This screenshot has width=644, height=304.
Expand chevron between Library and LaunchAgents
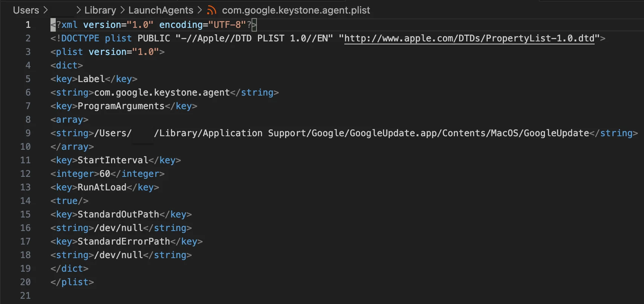[x=122, y=10]
